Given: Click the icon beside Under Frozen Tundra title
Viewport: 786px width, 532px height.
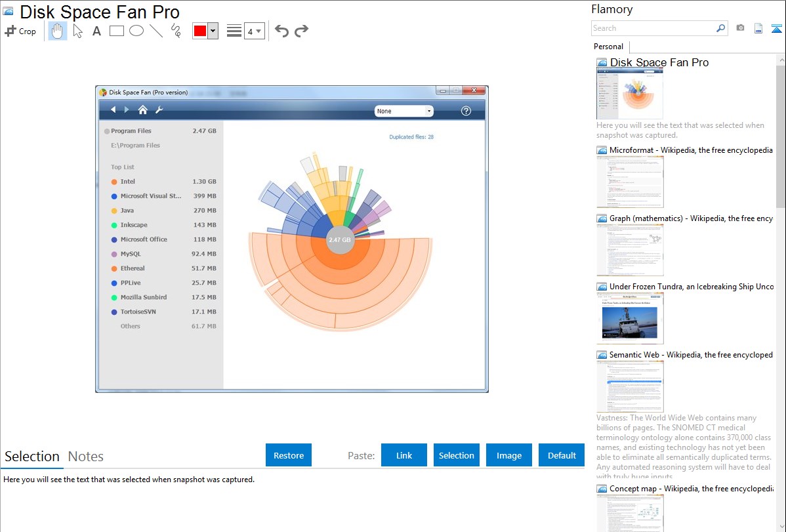Looking at the screenshot, I should (x=602, y=287).
